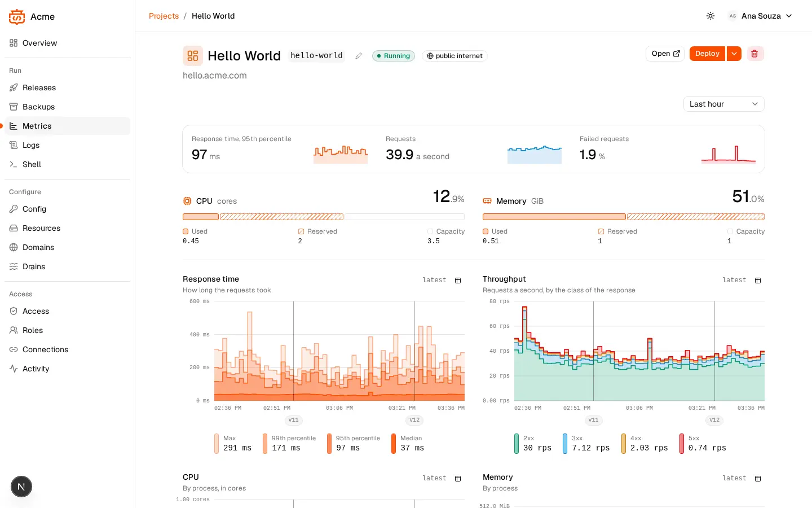Click the 2xx green legend swatch
Viewport: 812px width, 508px height.
point(517,443)
